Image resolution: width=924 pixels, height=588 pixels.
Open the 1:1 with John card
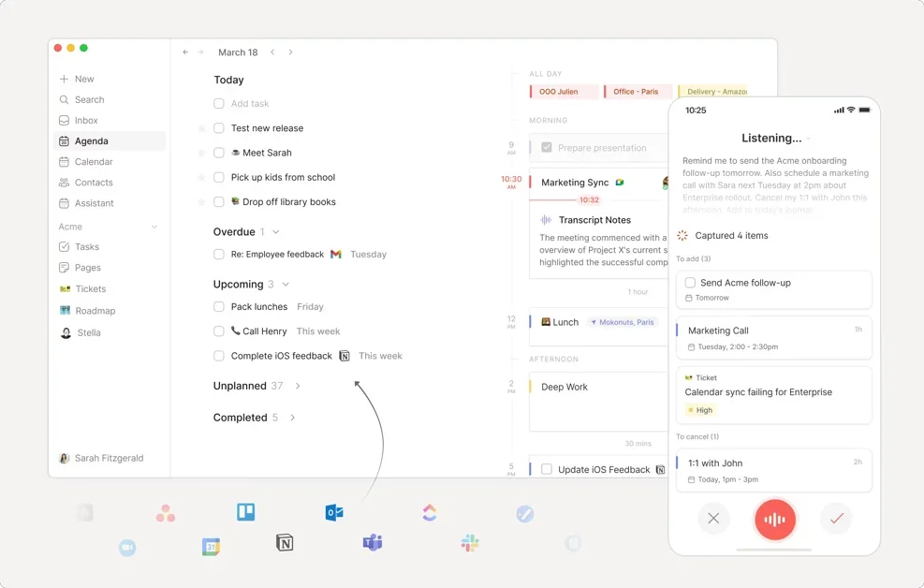click(x=773, y=471)
